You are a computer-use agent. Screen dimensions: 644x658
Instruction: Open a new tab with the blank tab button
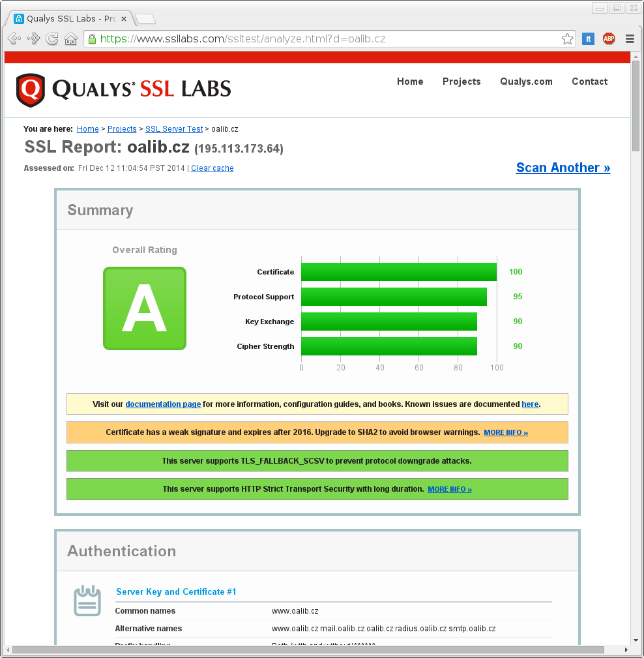145,19
